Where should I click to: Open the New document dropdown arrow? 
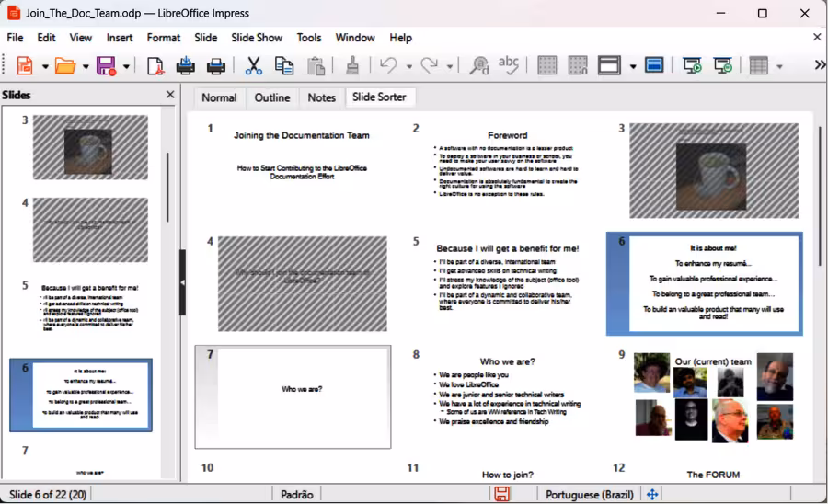click(x=45, y=66)
